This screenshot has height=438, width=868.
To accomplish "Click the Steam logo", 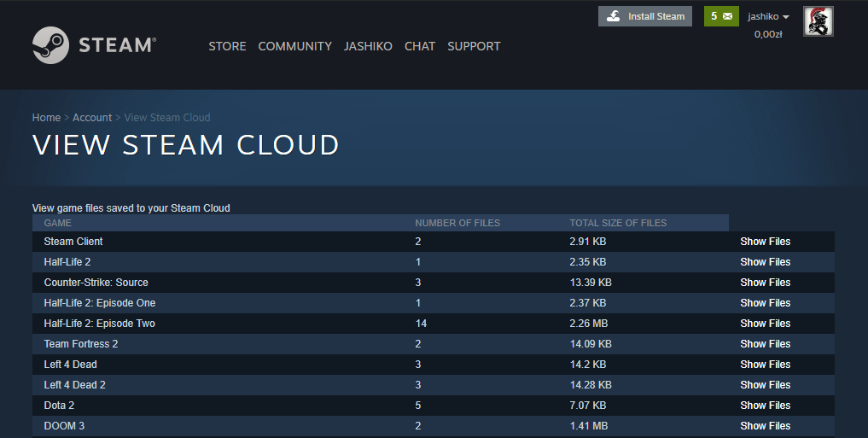I will pyautogui.click(x=94, y=45).
